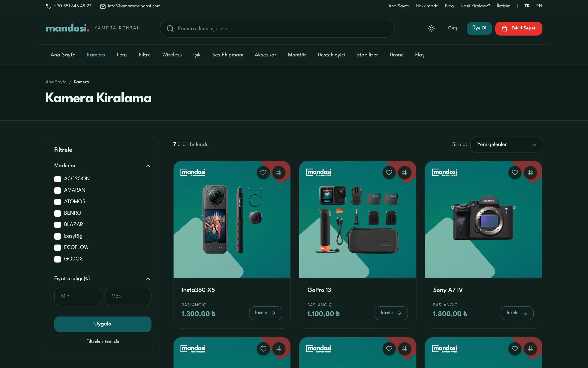The image size is (588, 368).
Task: Click the GoPro 13 product thumbnail
Action: coord(357,220)
